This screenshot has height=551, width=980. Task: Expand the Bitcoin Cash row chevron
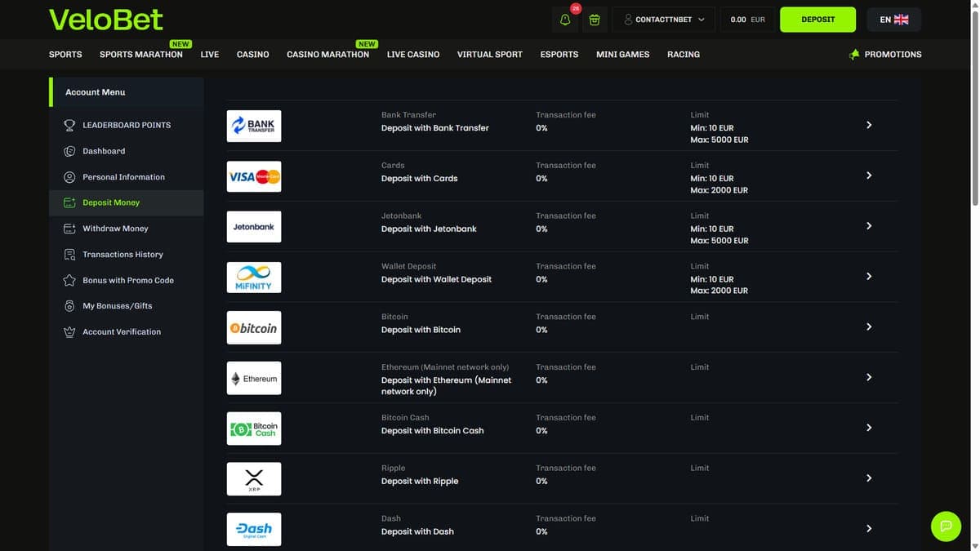869,428
